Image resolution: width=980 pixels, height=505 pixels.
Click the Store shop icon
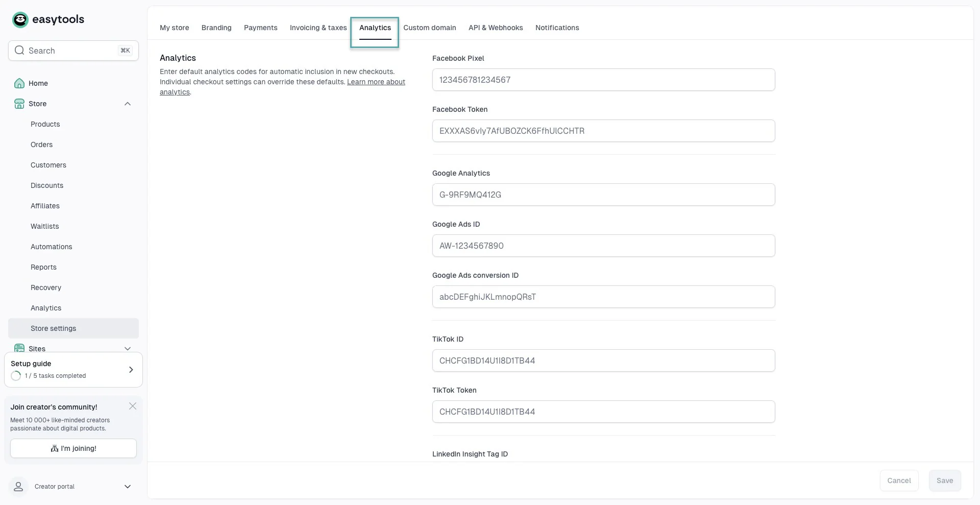coord(19,104)
